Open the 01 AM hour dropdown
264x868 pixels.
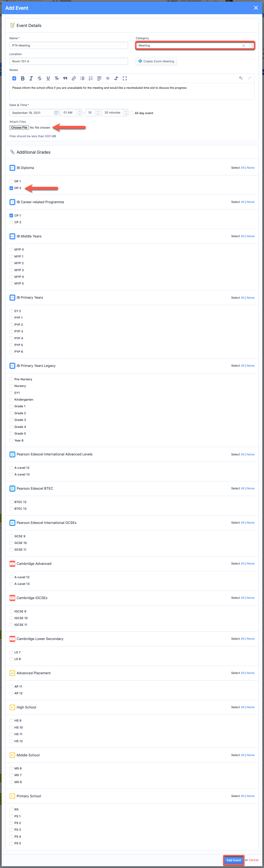pyautogui.click(x=72, y=112)
